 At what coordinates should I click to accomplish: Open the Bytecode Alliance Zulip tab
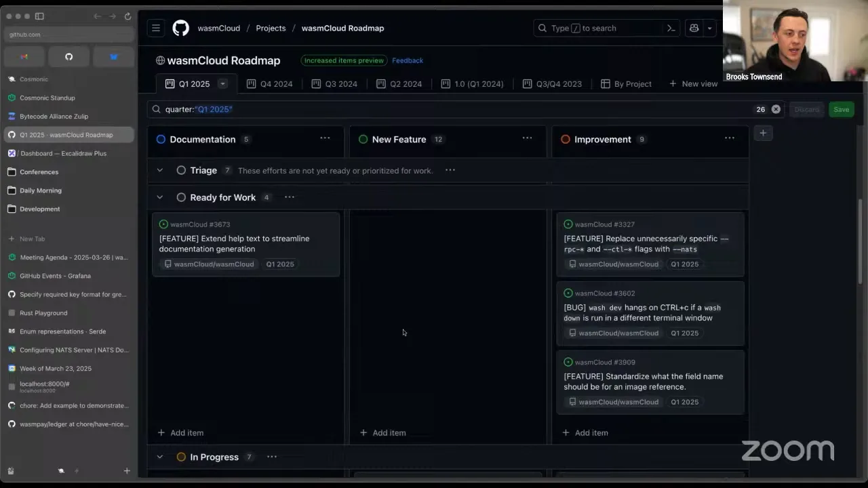(68, 116)
